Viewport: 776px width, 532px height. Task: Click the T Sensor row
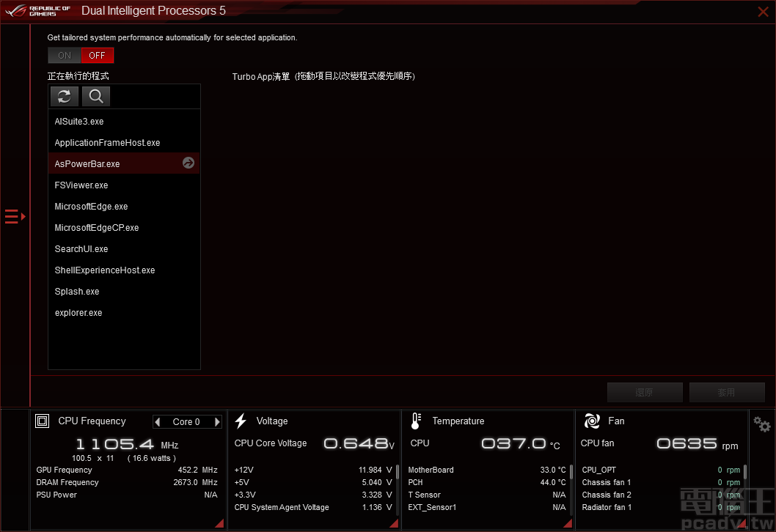pyautogui.click(x=487, y=495)
